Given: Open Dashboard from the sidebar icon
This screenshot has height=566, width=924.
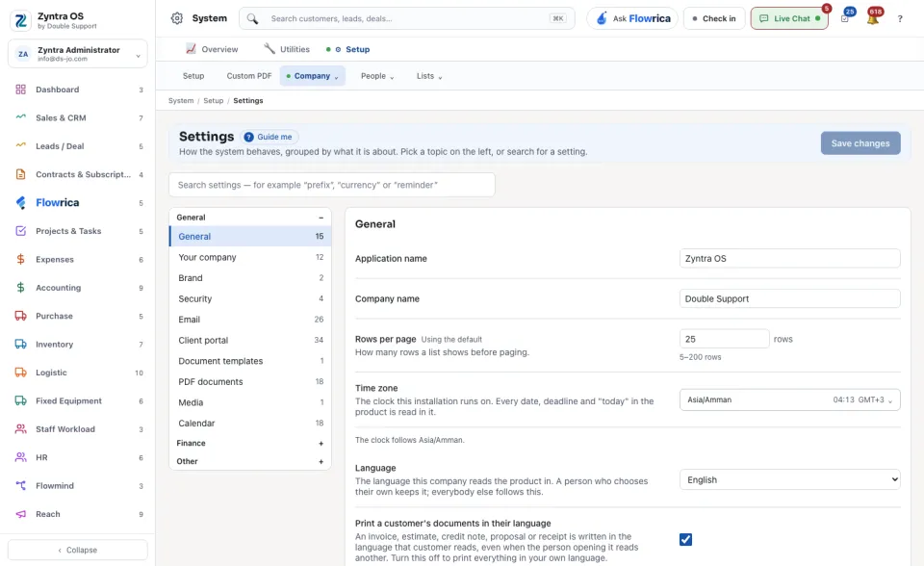Looking at the screenshot, I should tap(20, 90).
